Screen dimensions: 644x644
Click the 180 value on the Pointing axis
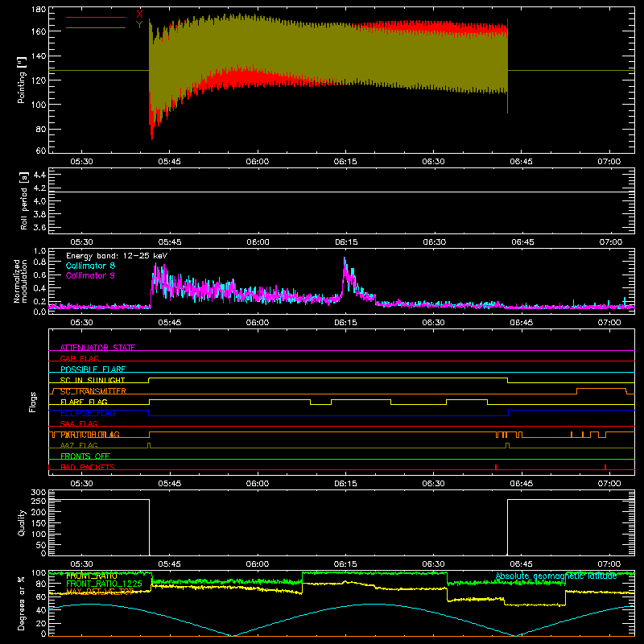coord(39,10)
